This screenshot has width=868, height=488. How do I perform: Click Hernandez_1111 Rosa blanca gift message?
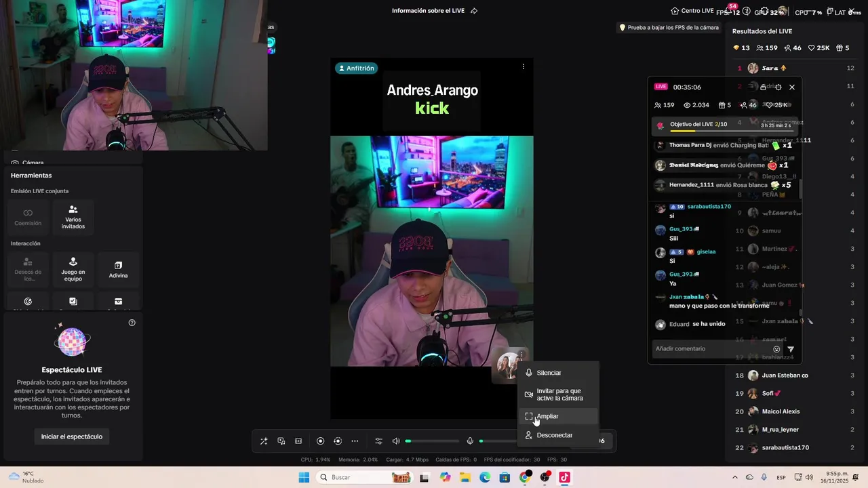point(724,185)
